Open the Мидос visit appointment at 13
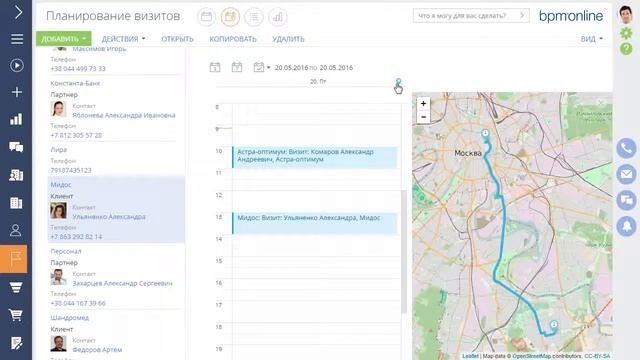 [x=315, y=223]
